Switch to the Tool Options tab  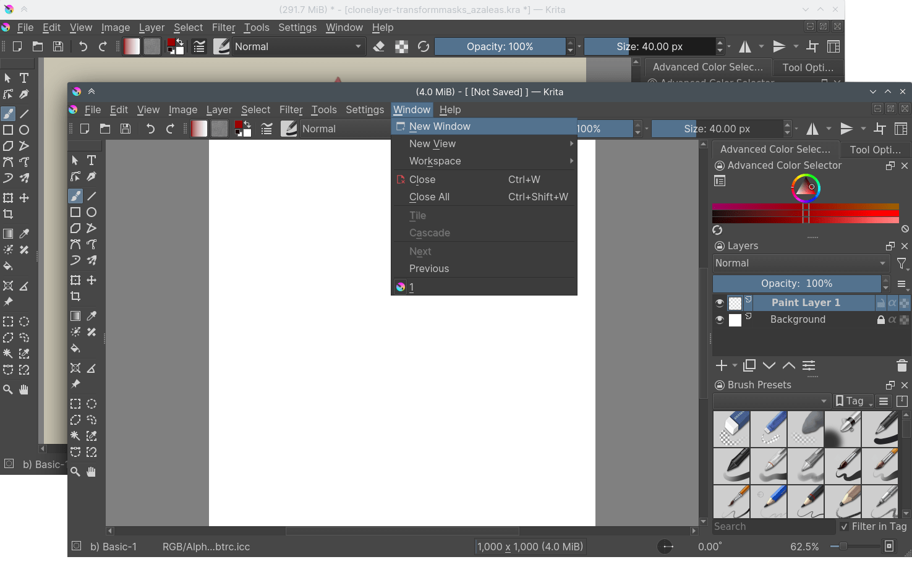pyautogui.click(x=875, y=149)
